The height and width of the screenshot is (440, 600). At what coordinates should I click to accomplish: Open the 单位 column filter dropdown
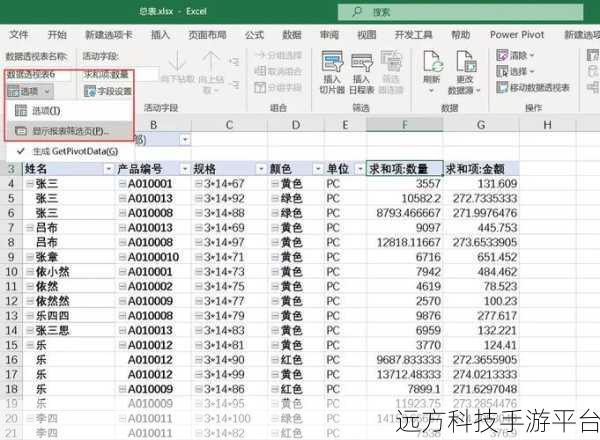pos(360,169)
